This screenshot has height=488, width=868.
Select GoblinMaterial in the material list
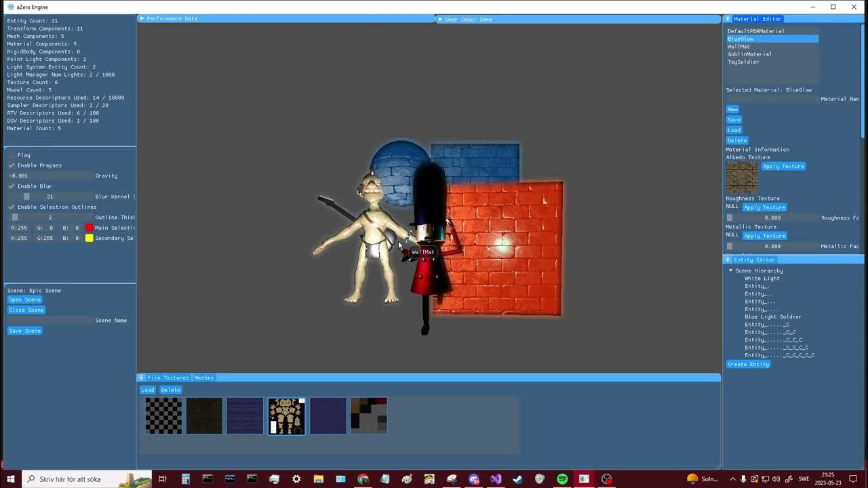772,54
